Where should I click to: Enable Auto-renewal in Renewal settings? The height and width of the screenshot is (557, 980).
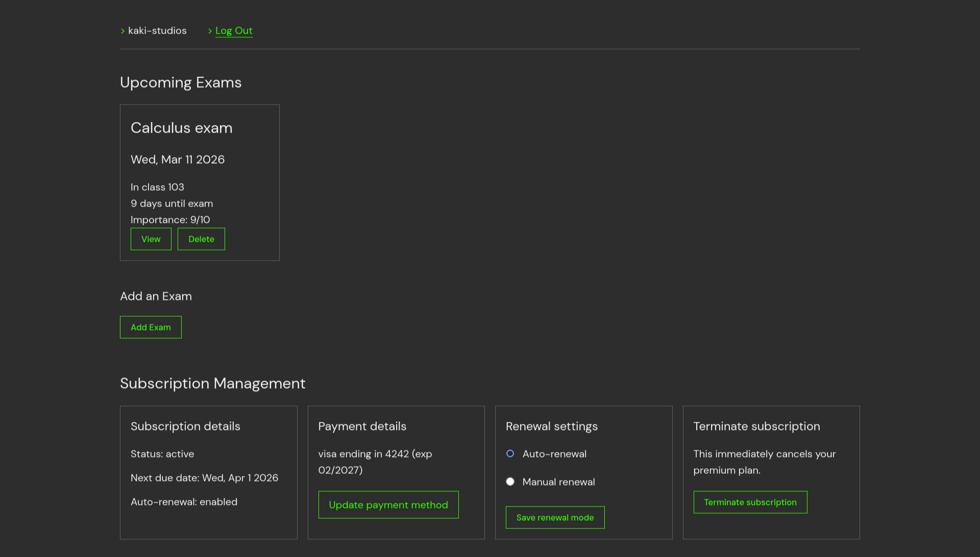(x=510, y=453)
